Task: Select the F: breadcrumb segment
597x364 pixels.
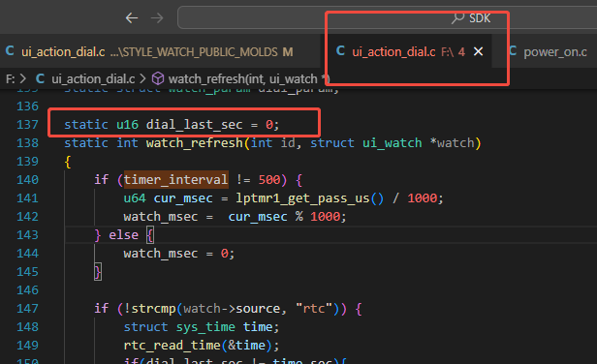Action: click(11, 78)
